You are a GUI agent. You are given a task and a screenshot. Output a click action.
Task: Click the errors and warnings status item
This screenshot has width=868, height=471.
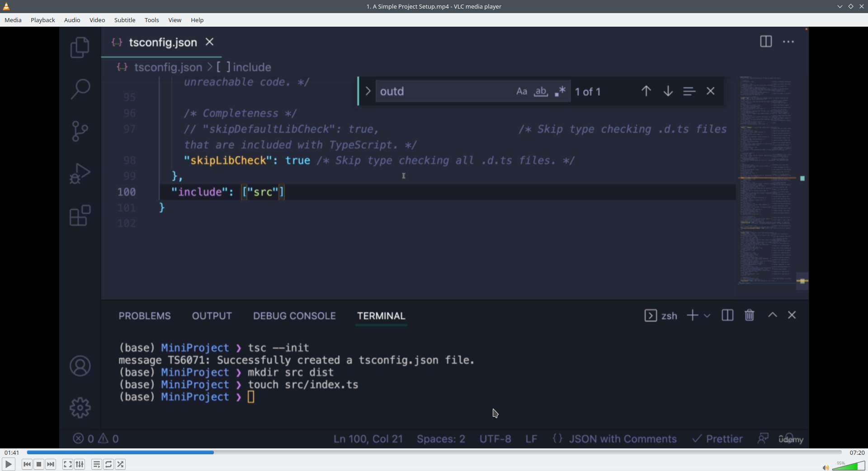click(x=96, y=439)
